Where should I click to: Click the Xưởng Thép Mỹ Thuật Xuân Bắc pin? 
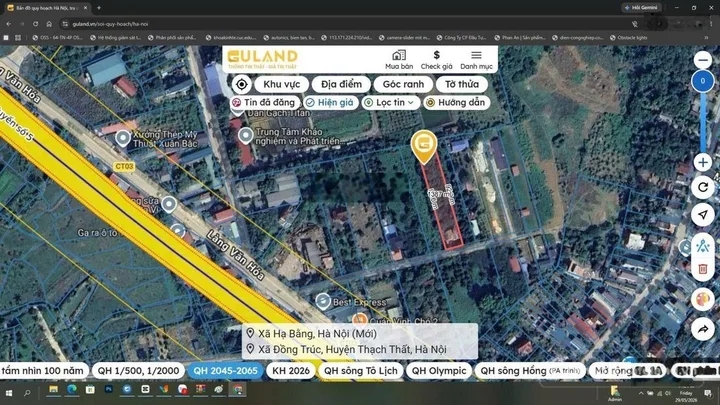(x=123, y=138)
